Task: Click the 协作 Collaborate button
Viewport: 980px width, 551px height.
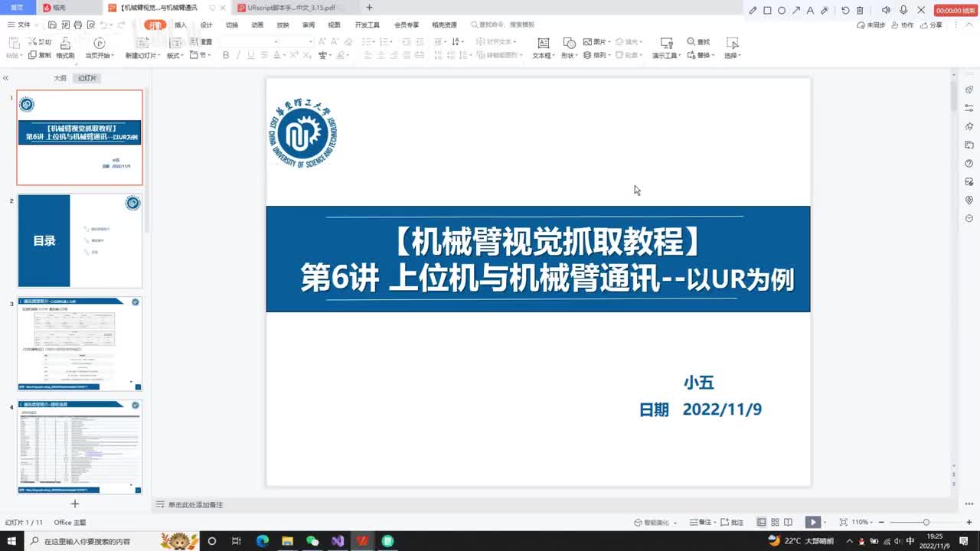Action: [903, 25]
